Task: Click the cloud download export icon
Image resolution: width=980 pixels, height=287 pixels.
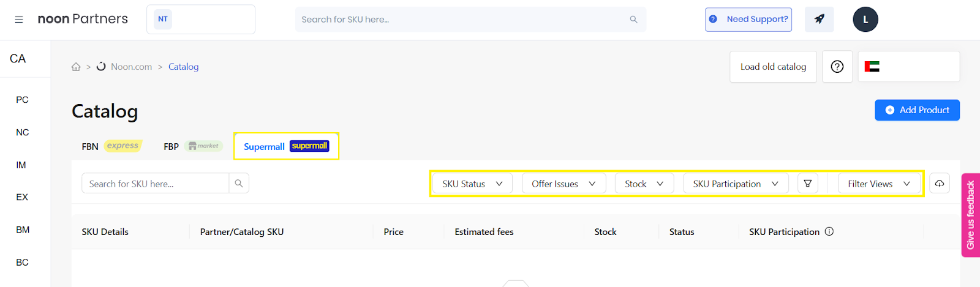Action: pyautogui.click(x=940, y=184)
